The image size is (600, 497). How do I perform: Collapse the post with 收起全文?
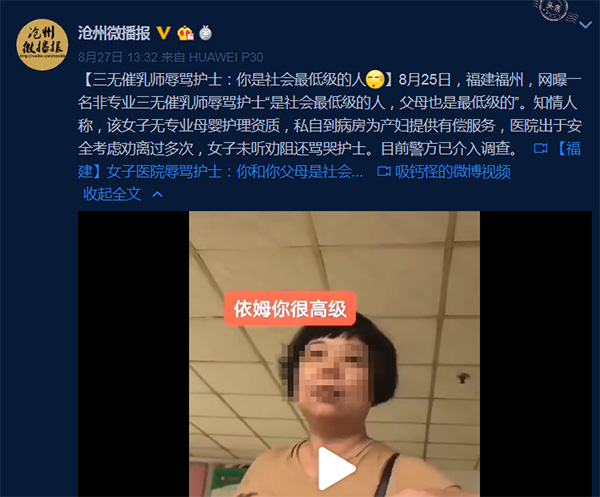coord(112,194)
